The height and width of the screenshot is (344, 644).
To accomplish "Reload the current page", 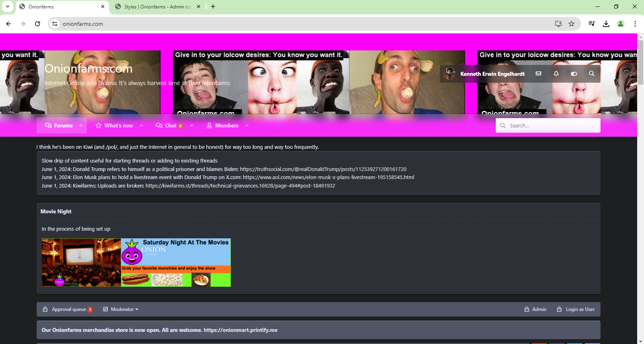I will click(37, 24).
